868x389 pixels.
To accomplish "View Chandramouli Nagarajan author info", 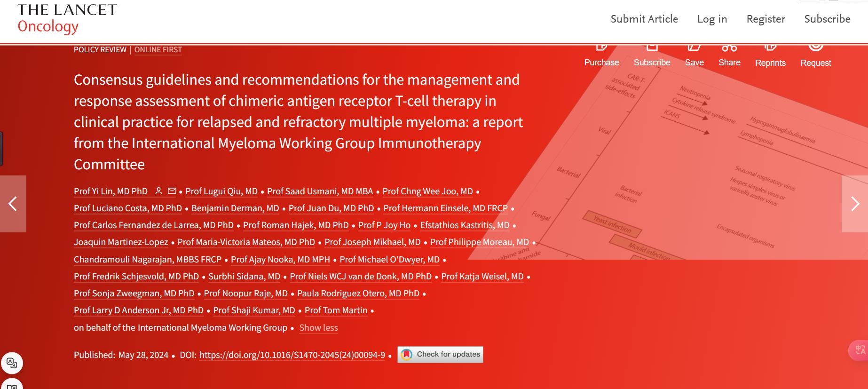I will tap(148, 259).
